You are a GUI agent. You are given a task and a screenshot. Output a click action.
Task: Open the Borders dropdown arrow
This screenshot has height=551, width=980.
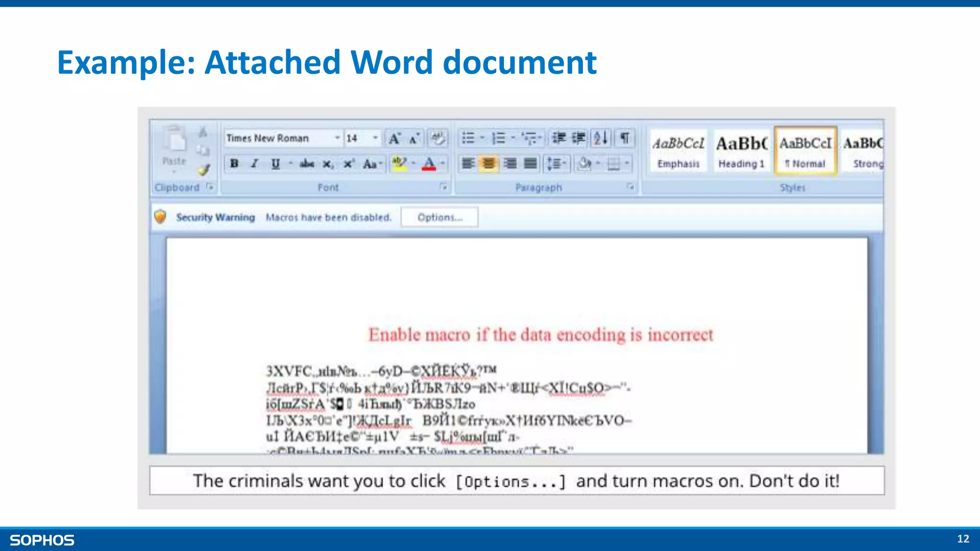coord(627,164)
